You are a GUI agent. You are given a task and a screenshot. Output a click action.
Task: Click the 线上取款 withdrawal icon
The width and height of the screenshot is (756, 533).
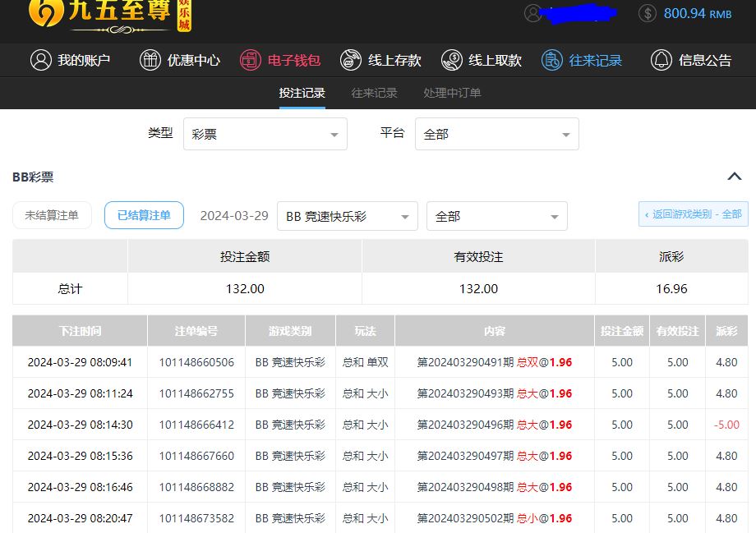tap(452, 60)
